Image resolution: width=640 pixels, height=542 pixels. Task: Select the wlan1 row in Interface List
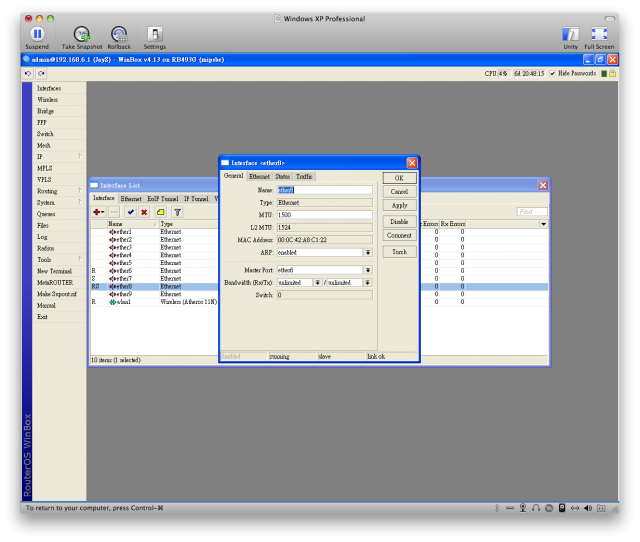click(155, 302)
